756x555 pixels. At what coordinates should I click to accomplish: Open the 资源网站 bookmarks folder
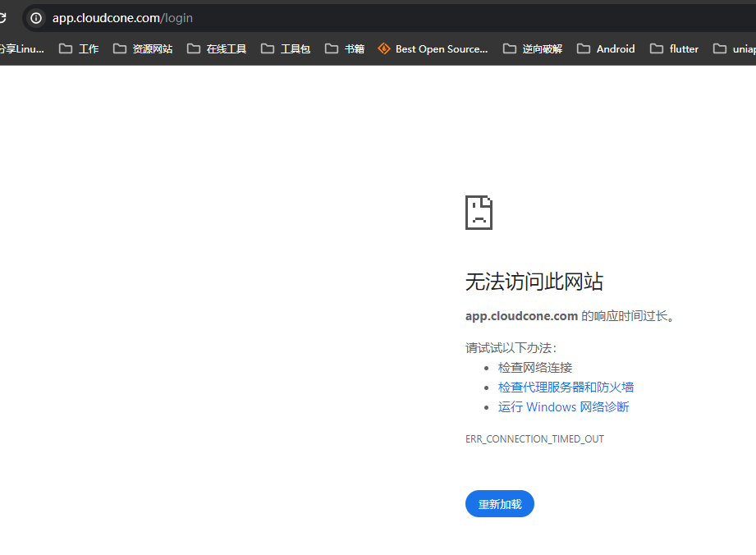143,48
